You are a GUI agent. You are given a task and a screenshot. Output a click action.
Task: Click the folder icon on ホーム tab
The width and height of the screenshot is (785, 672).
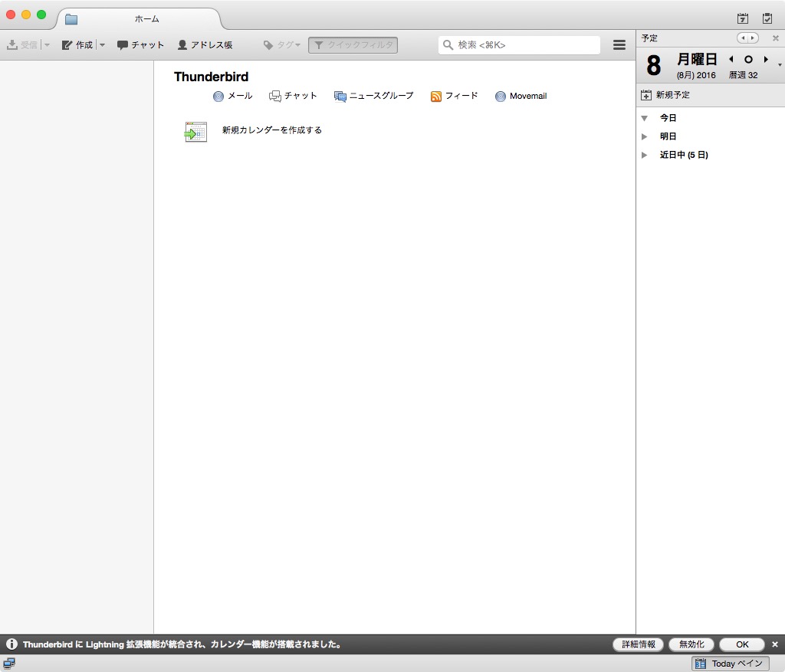tap(71, 19)
